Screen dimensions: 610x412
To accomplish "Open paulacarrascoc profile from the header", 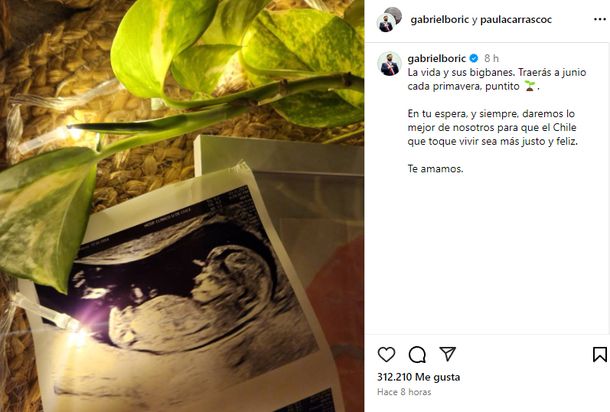I will tap(516, 20).
